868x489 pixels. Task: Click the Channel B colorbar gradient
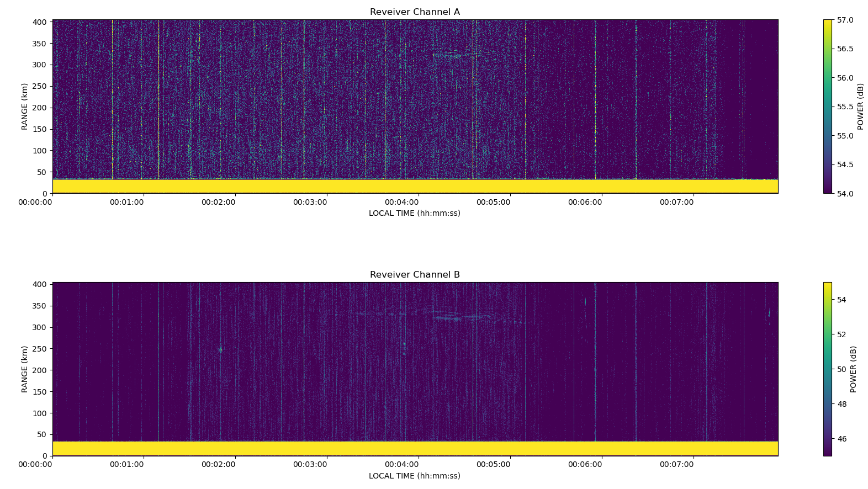point(827,369)
